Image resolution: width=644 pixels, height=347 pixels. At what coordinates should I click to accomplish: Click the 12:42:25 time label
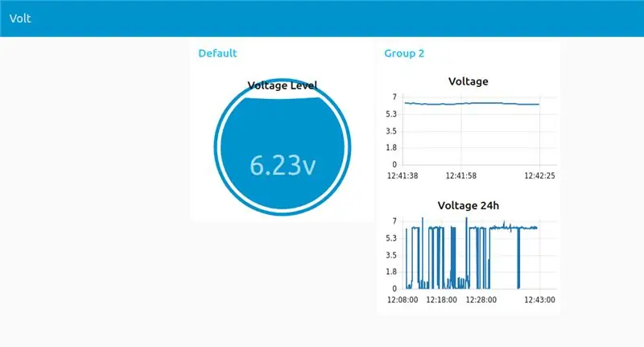point(539,176)
